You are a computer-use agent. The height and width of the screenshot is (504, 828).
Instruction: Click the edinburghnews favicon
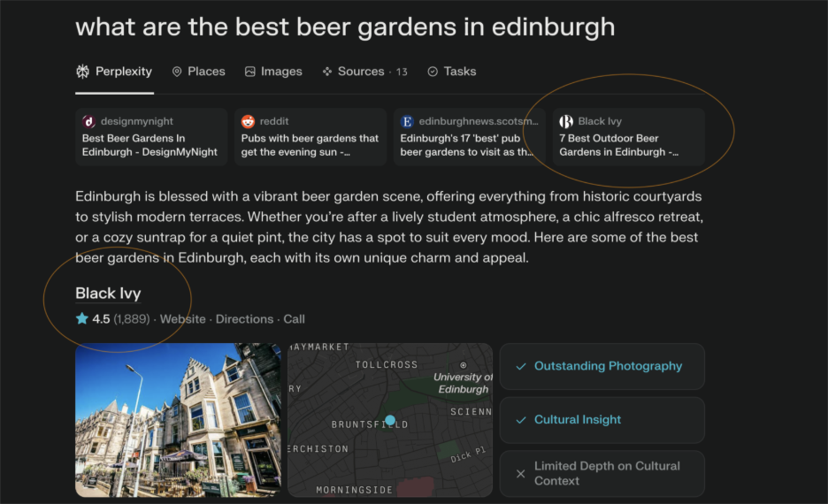click(x=407, y=121)
